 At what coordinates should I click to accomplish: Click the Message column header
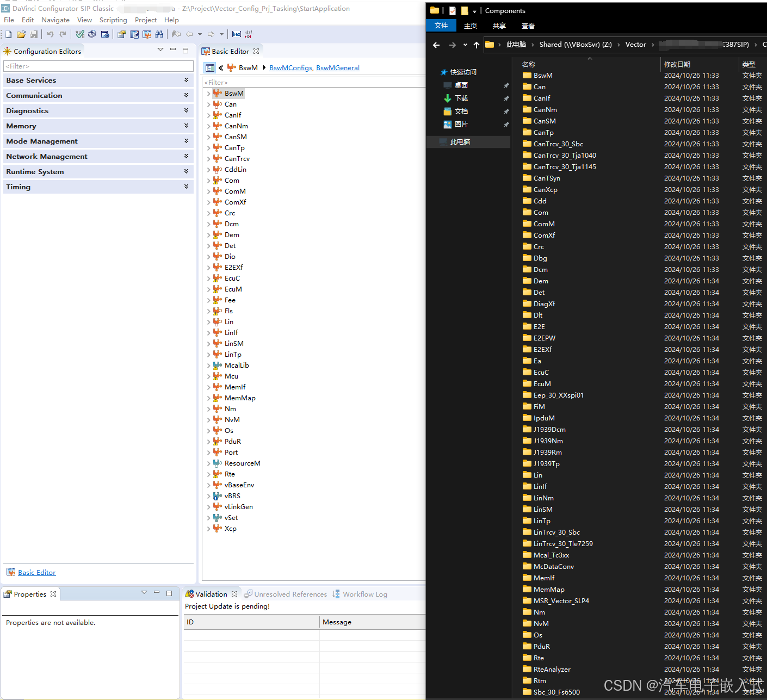click(373, 622)
